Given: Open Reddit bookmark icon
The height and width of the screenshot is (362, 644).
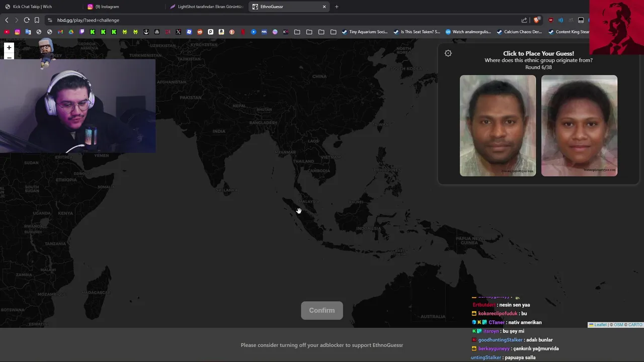Looking at the screenshot, I should point(200,32).
